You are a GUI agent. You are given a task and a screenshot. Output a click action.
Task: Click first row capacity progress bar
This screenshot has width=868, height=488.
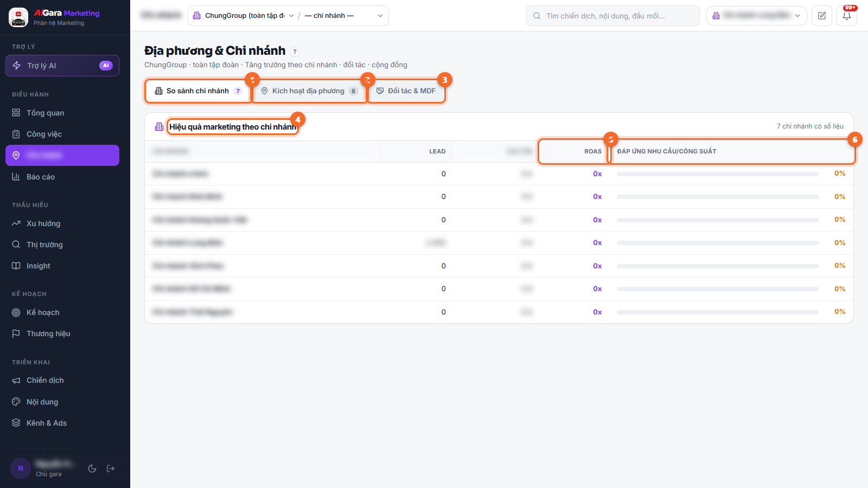pyautogui.click(x=717, y=174)
